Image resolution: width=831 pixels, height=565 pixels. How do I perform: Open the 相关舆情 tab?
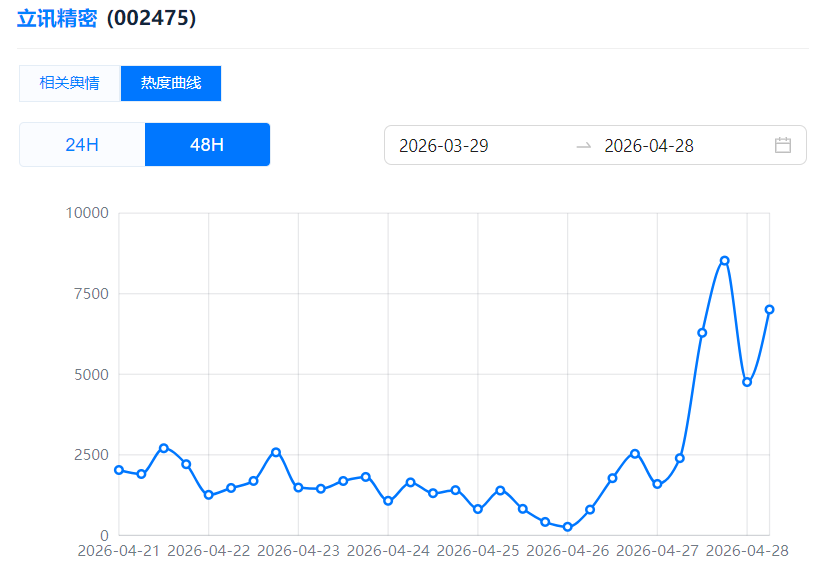click(x=69, y=83)
